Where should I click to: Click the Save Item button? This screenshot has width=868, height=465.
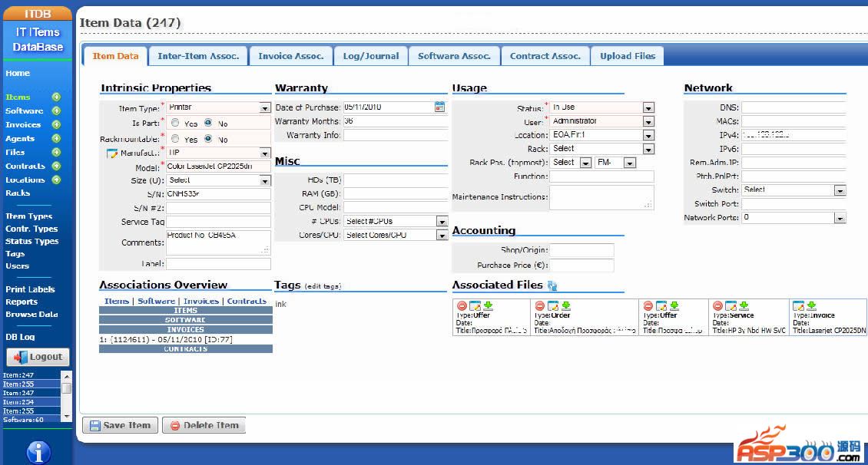pyautogui.click(x=119, y=425)
